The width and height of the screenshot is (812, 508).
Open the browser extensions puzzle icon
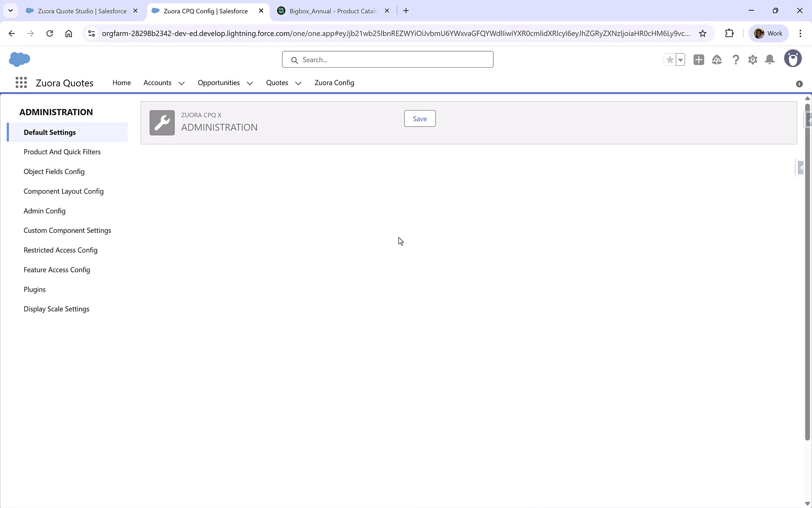point(730,33)
